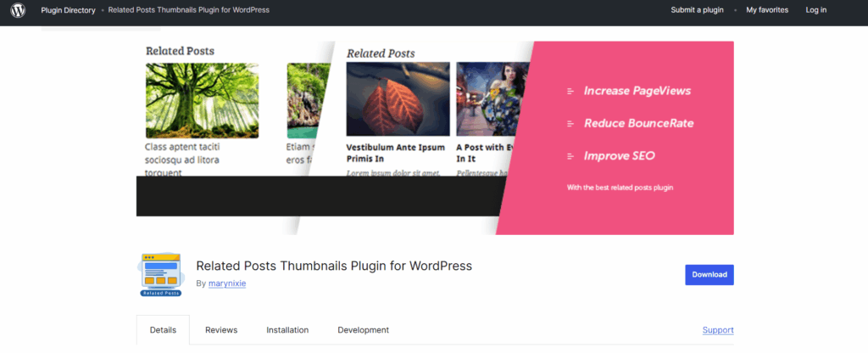Open the Installation tab
868x353 pixels.
(x=287, y=330)
